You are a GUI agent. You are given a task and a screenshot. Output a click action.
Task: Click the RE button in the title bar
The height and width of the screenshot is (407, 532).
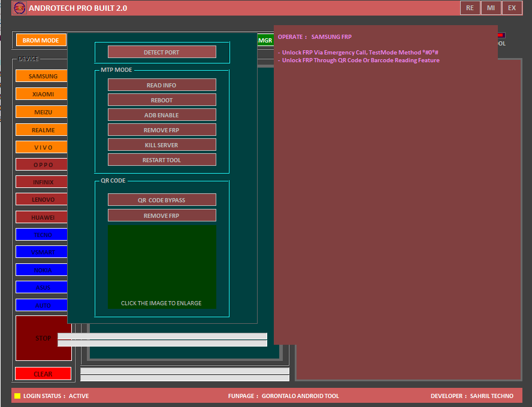(470, 8)
